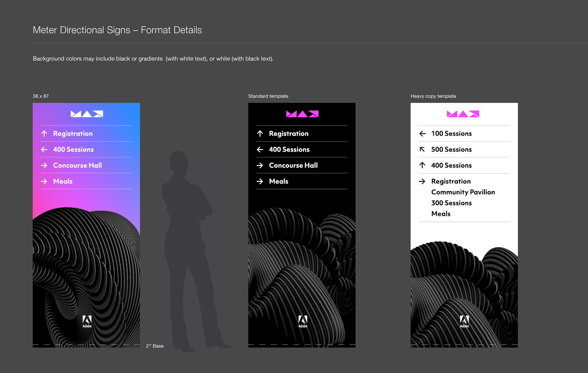This screenshot has height=373, width=588.
Task: Click 'Concourse Hall' text on the black sign
Action: [x=293, y=165]
